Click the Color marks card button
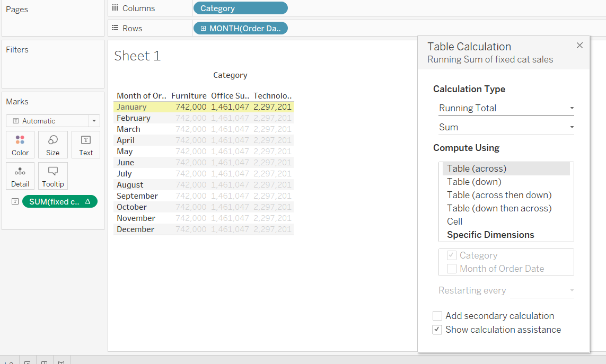Image resolution: width=606 pixels, height=364 pixels. point(20,145)
